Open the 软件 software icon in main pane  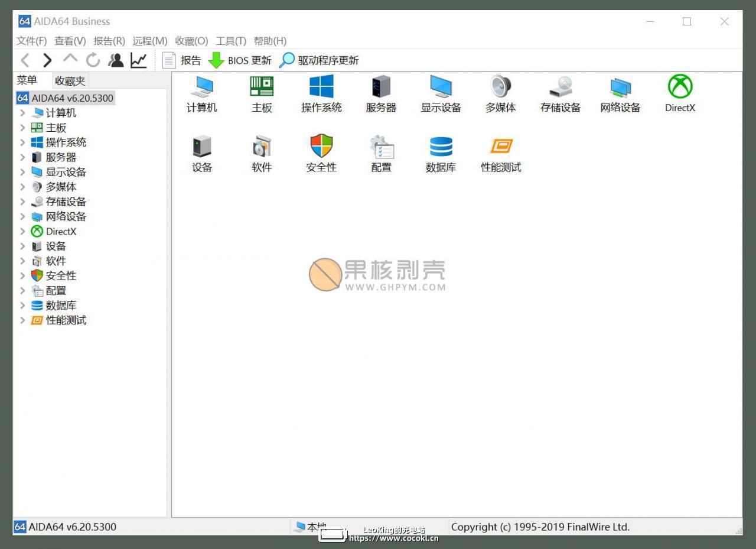[262, 154]
